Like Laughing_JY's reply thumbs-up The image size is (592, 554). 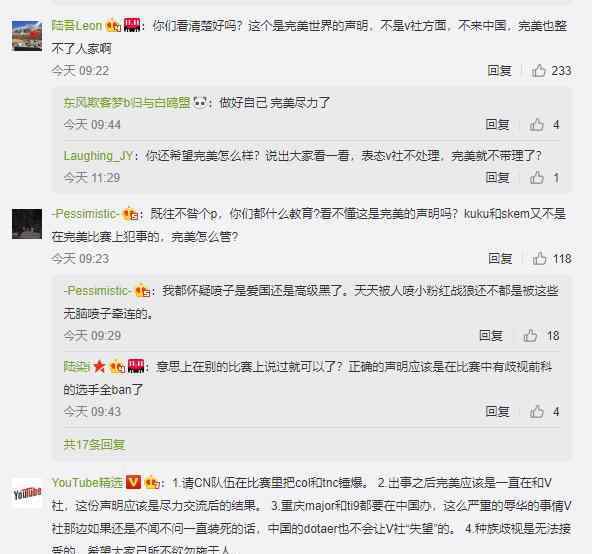coord(536,177)
